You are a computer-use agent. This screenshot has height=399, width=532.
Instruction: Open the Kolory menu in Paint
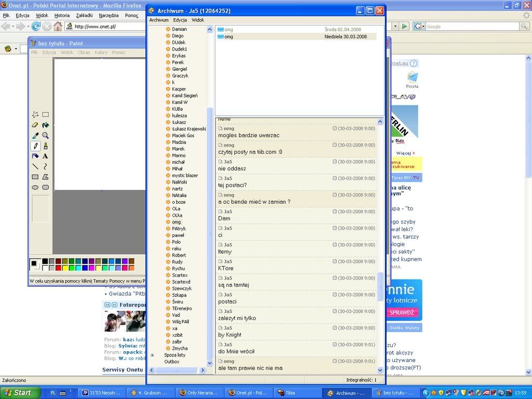[x=101, y=52]
